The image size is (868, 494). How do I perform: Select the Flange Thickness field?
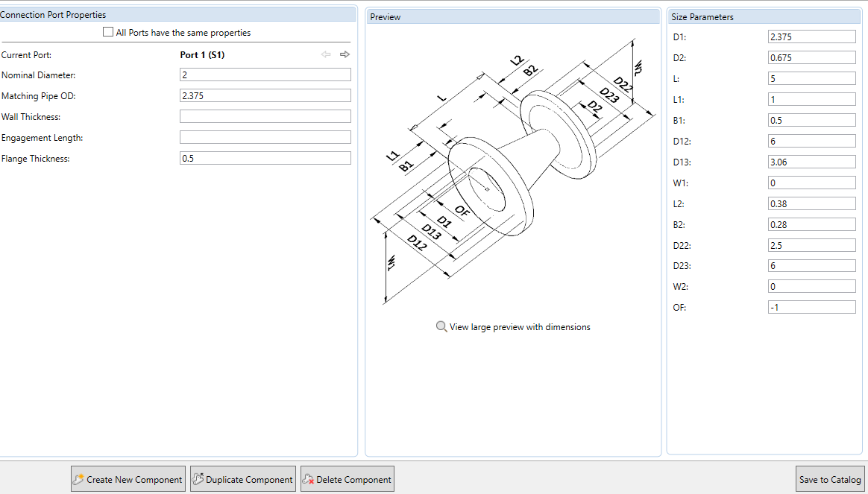265,157
